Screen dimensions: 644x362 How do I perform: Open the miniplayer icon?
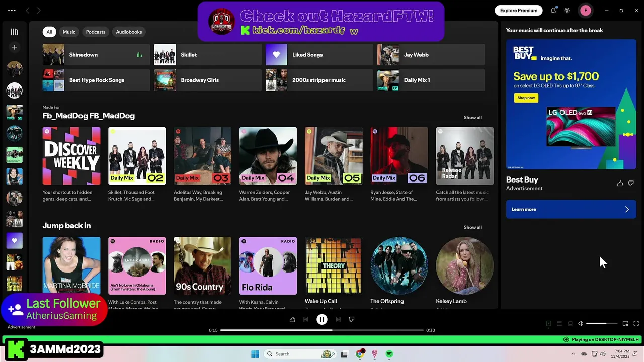(x=625, y=324)
